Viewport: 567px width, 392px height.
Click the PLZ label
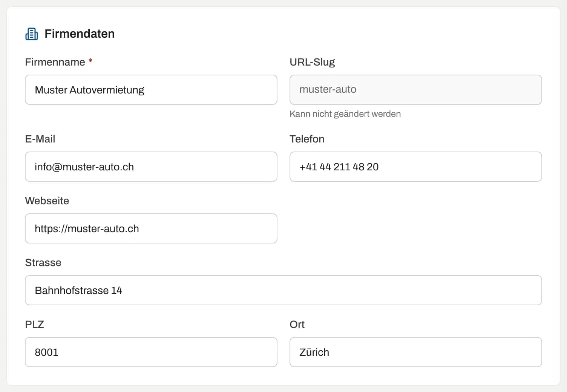coord(35,325)
